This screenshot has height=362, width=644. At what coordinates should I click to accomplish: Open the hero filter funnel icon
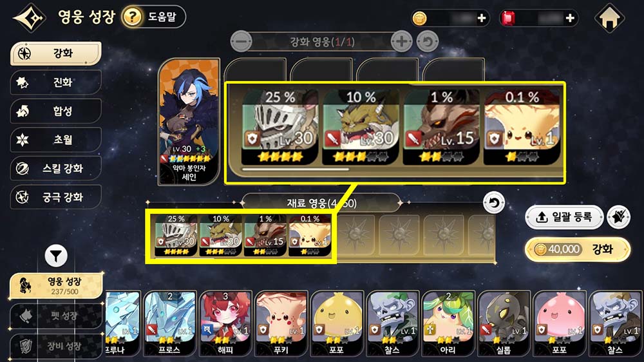point(56,256)
